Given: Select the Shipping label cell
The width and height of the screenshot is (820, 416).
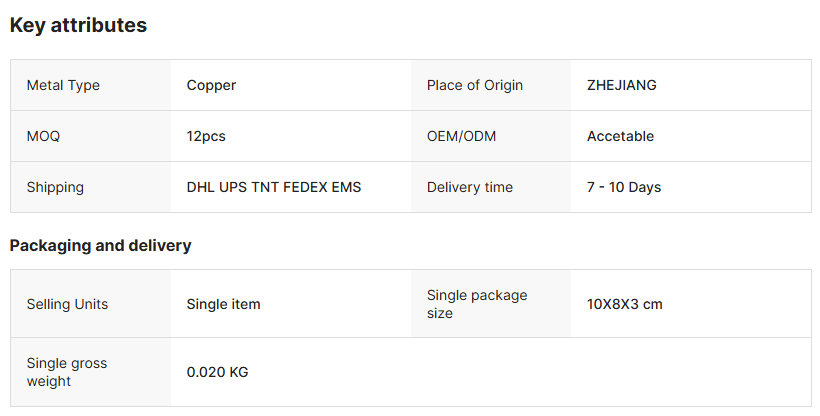Looking at the screenshot, I should click(x=55, y=187).
